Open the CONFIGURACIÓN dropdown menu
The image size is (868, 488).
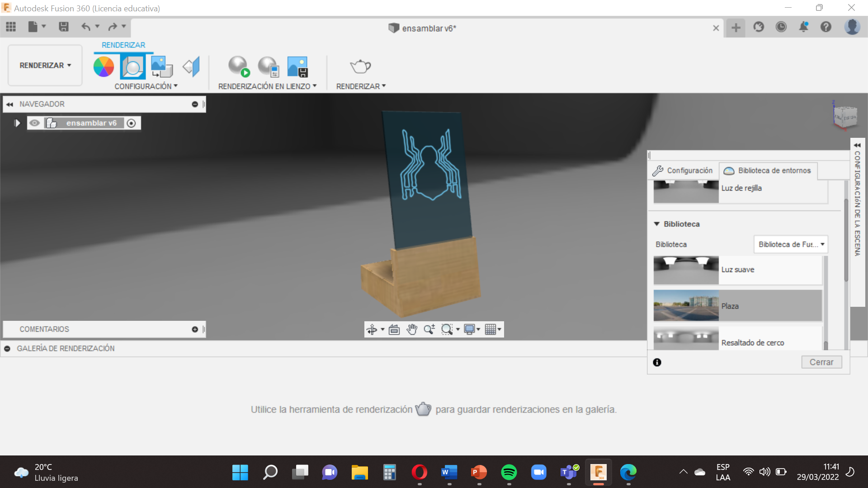[x=146, y=86]
